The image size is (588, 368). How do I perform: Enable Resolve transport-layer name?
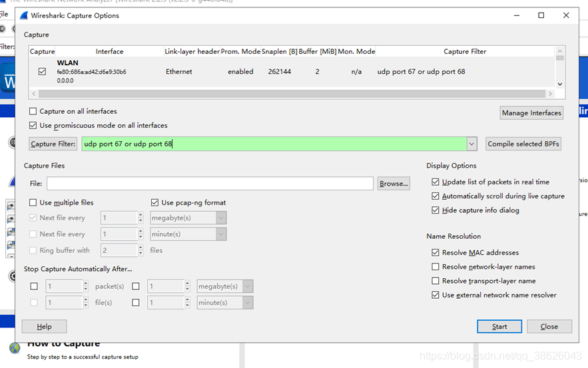pyautogui.click(x=435, y=281)
